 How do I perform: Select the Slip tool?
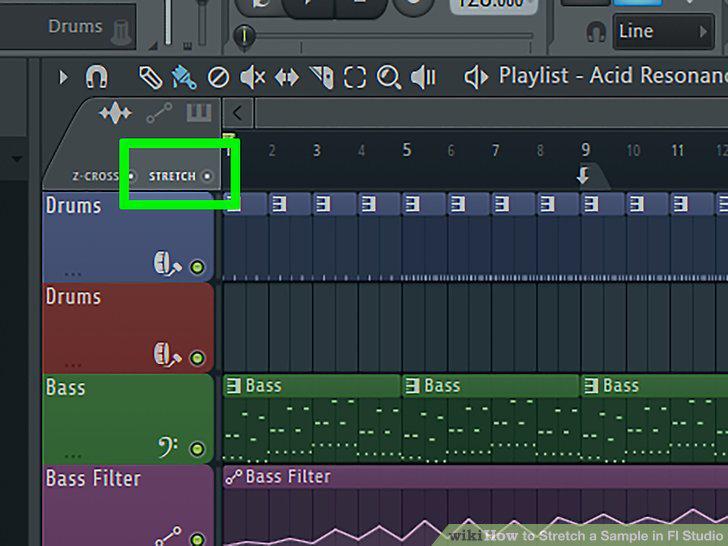tap(286, 78)
